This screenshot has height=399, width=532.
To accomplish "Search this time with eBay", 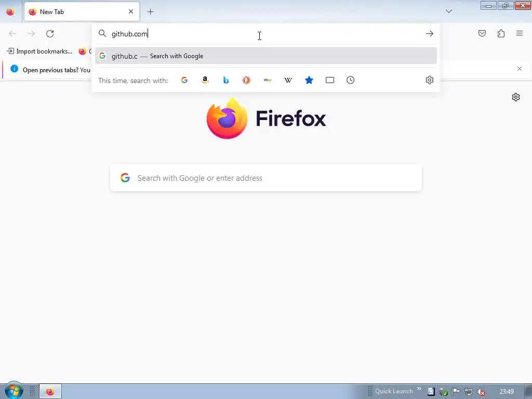I will 268,80.
